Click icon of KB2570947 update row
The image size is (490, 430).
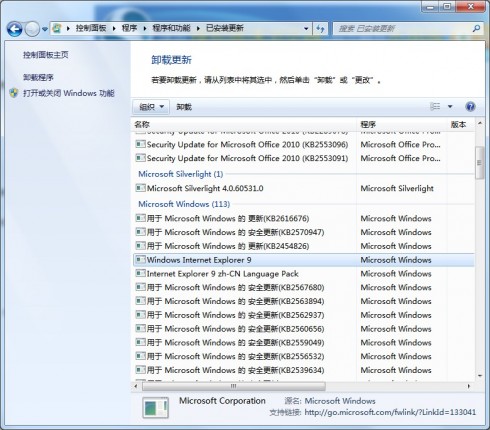(140, 232)
